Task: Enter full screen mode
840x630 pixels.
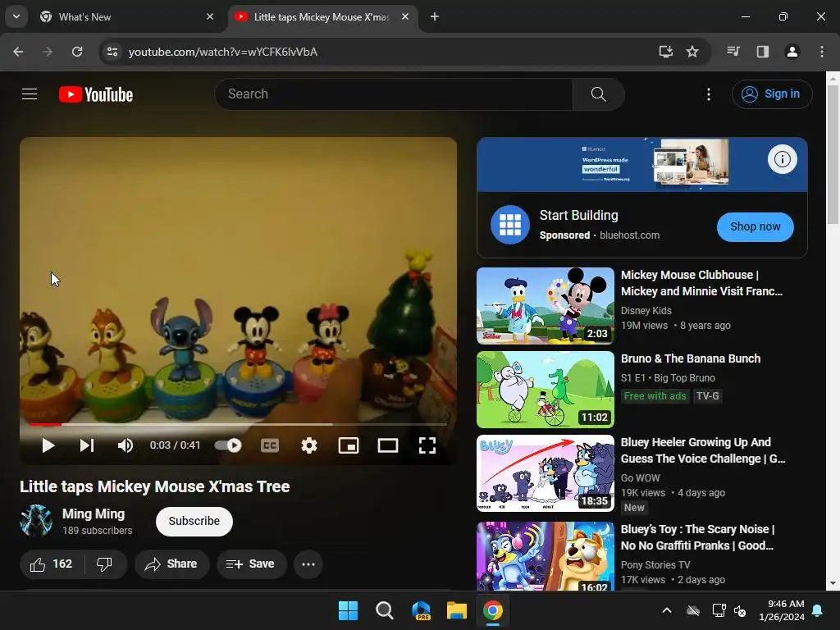Action: coord(427,445)
